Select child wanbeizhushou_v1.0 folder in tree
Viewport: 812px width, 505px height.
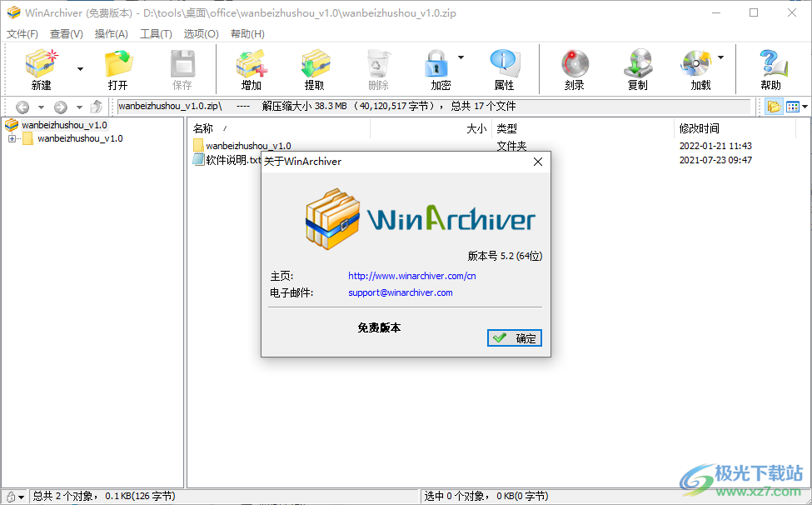[x=80, y=138]
